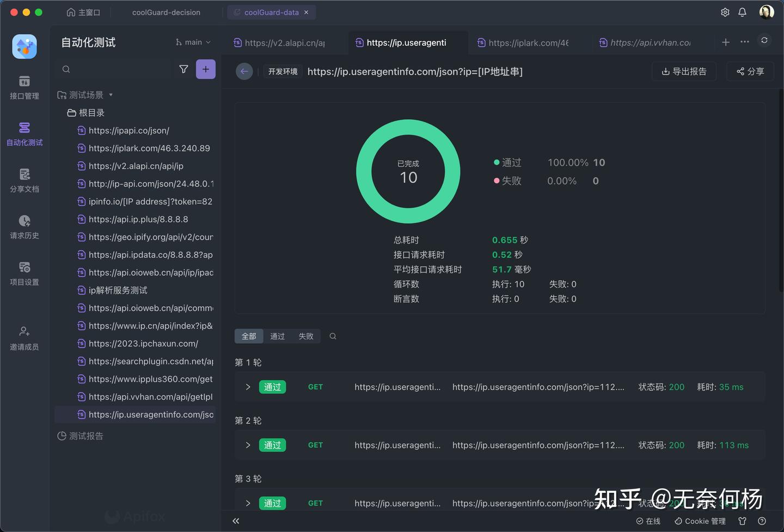Click the 113 ms duration value
Viewport: 784px width, 532px height.
734,445
